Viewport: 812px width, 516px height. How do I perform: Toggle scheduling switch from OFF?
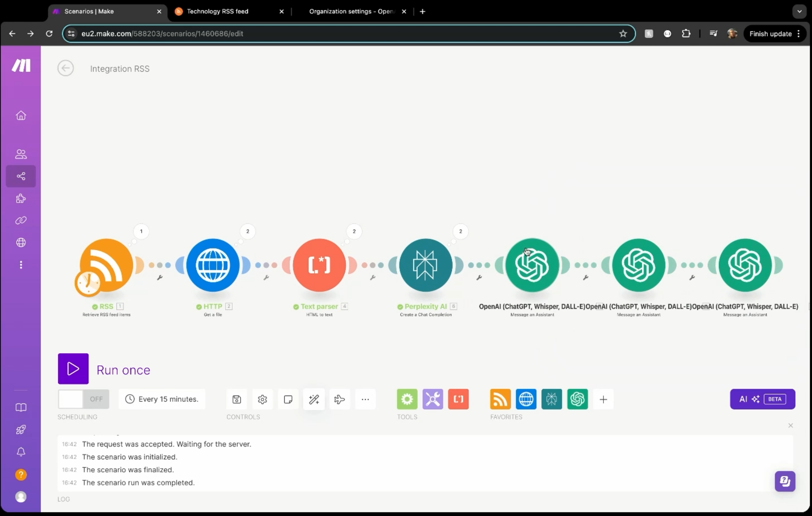click(84, 399)
